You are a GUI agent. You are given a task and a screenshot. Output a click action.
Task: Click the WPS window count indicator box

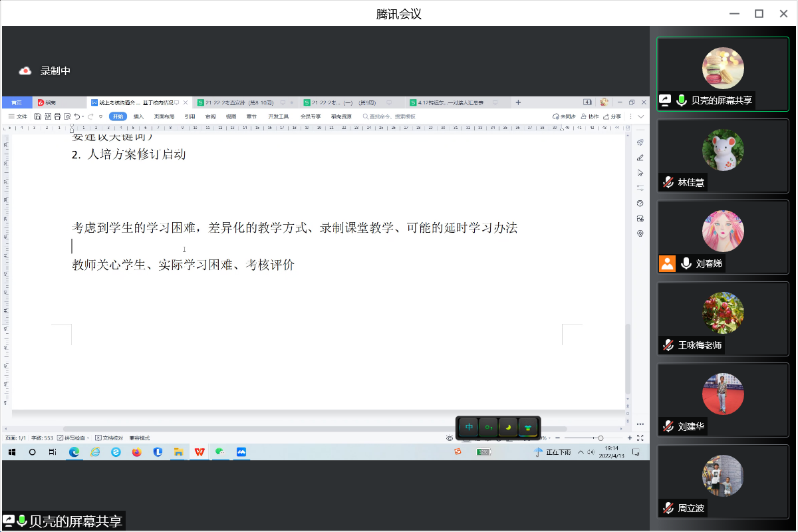pos(587,102)
